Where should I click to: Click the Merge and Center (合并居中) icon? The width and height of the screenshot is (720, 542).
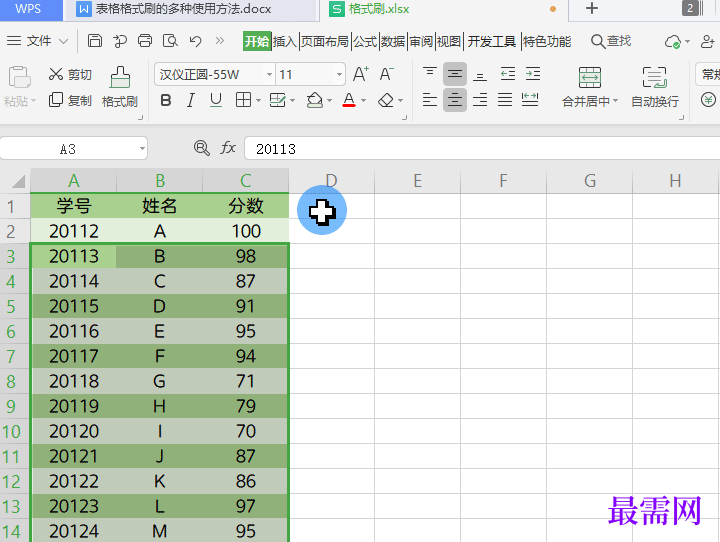(590, 77)
